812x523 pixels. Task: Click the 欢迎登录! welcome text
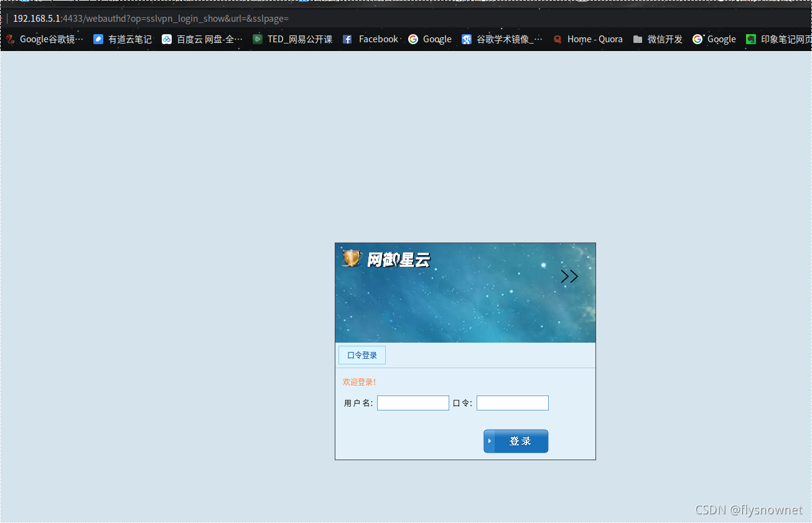click(x=359, y=382)
